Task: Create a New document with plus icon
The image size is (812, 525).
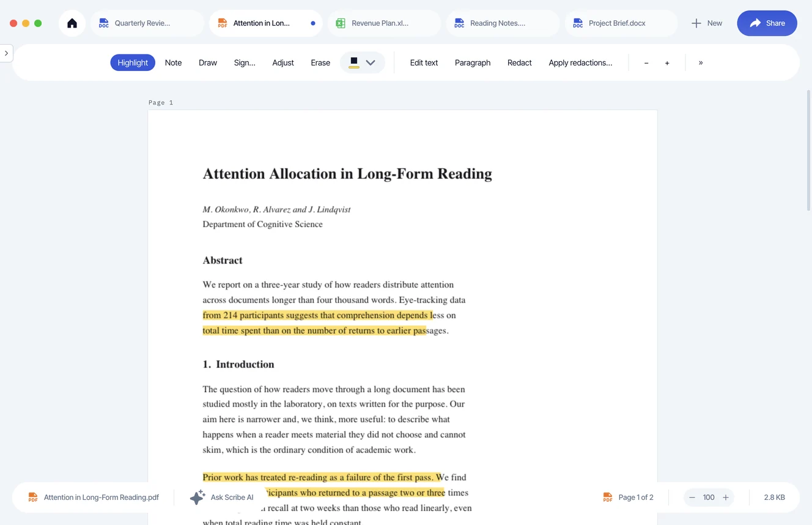Action: pos(706,23)
